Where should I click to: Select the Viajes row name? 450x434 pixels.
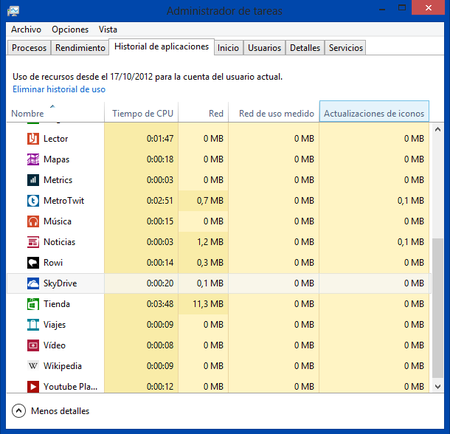click(54, 325)
